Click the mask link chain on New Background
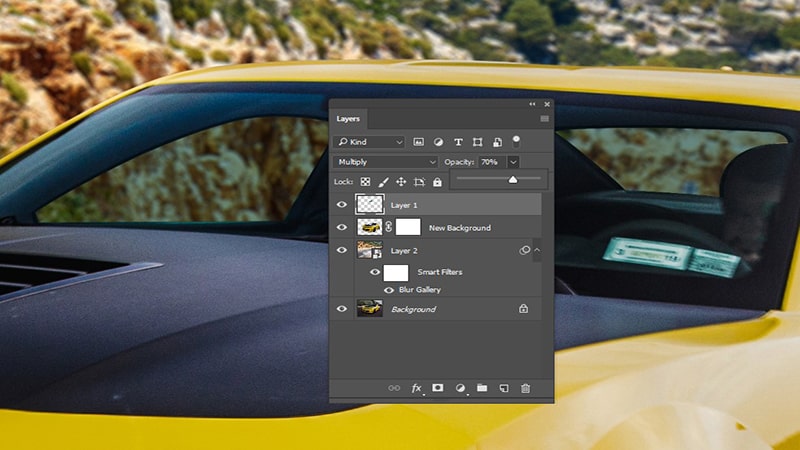 (389, 227)
